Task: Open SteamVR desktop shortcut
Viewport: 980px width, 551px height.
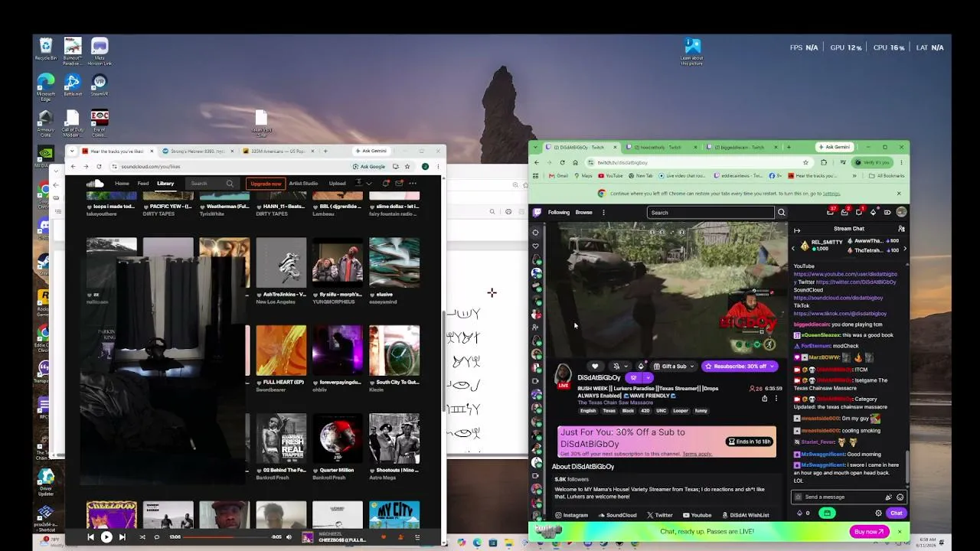Action: (100, 85)
